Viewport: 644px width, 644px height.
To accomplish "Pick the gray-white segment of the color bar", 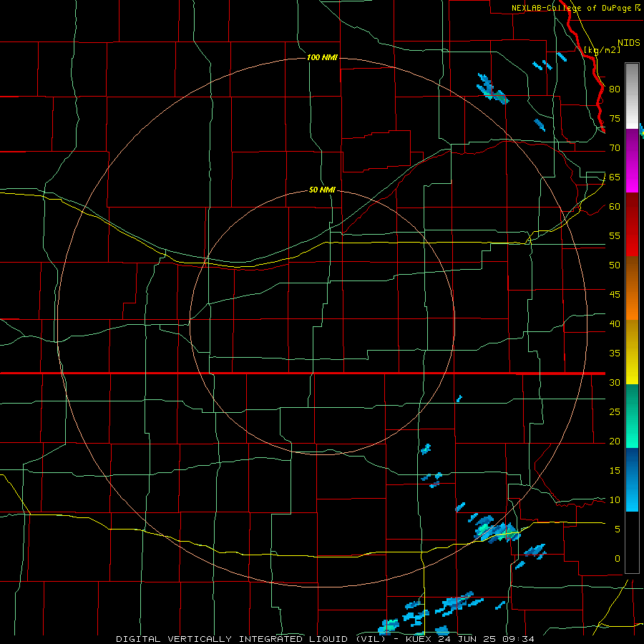I will (632, 96).
